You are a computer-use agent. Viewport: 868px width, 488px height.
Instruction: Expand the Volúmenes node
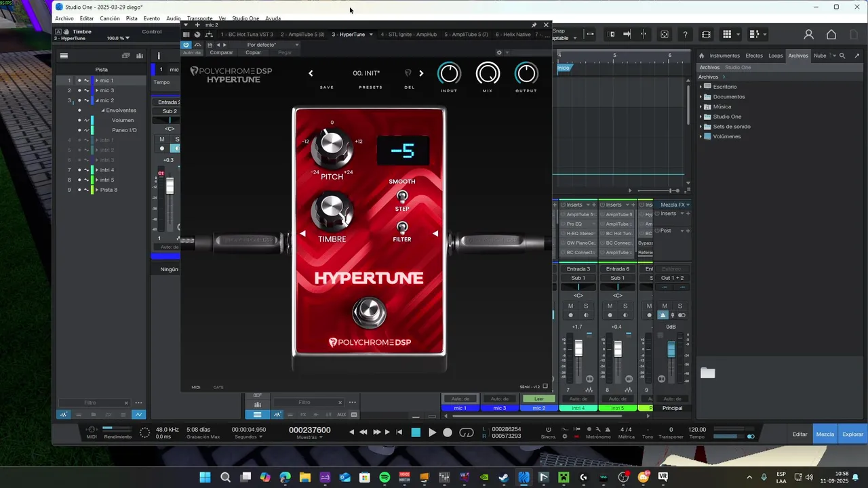click(701, 136)
